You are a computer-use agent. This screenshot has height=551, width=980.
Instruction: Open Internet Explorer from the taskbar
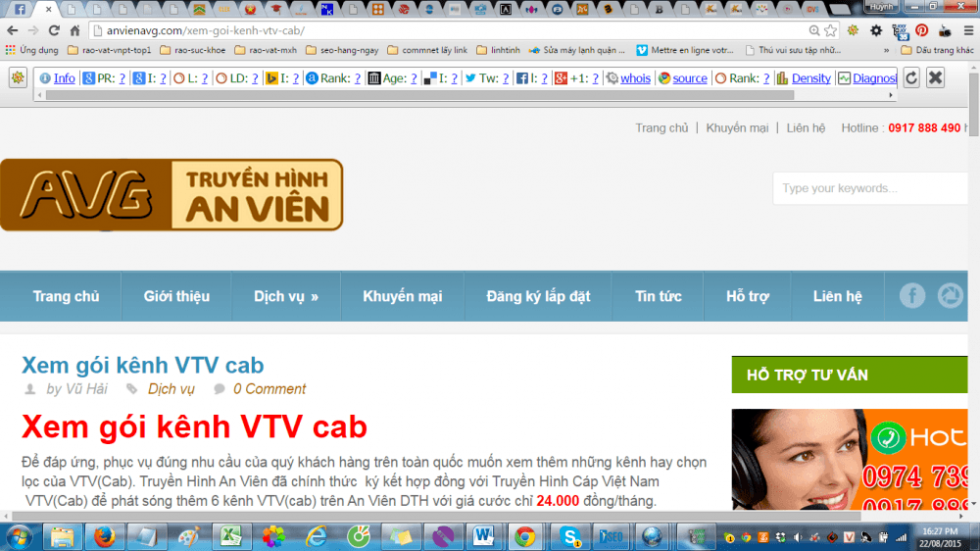pyautogui.click(x=316, y=537)
